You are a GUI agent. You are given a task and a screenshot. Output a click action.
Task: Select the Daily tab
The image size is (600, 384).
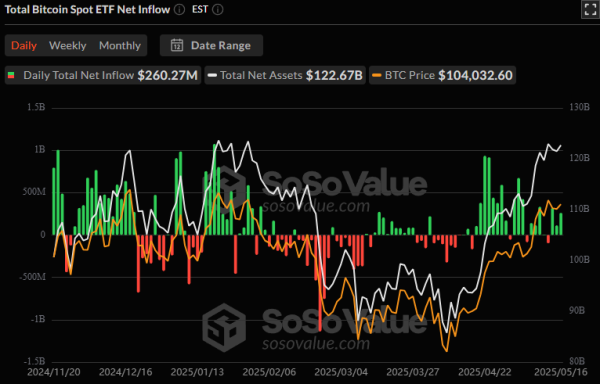pyautogui.click(x=24, y=46)
